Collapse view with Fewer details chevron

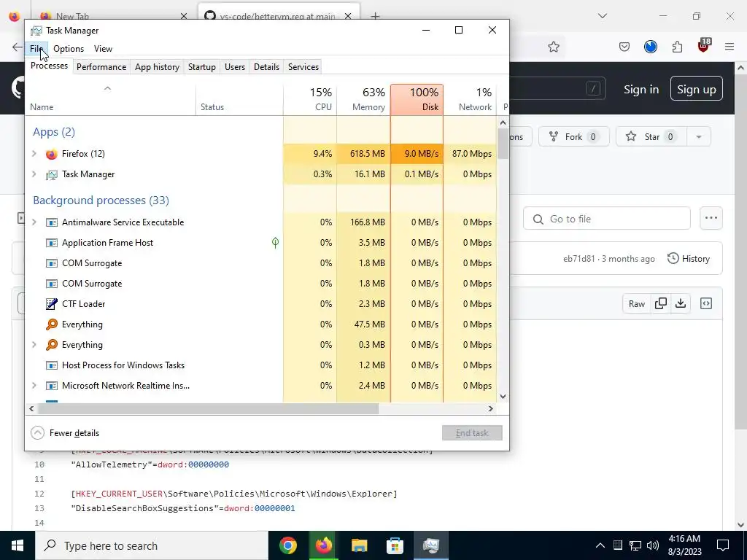(37, 433)
